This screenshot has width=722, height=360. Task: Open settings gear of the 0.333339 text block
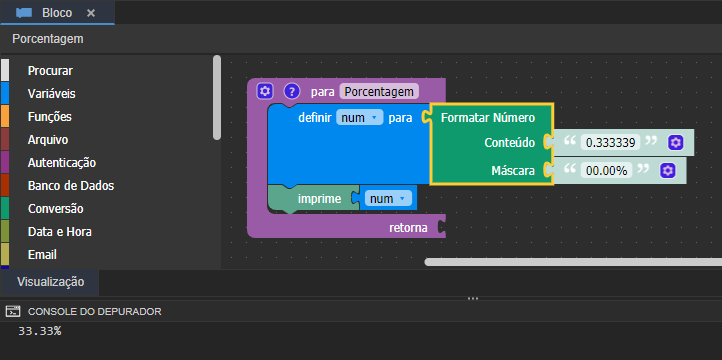[x=675, y=143]
